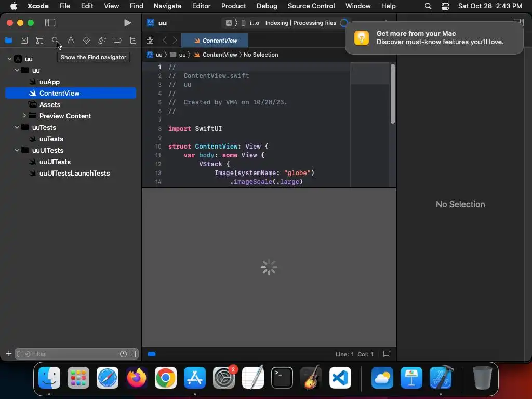Collapse the uu project root
This screenshot has height=399, width=532.
tap(9, 59)
